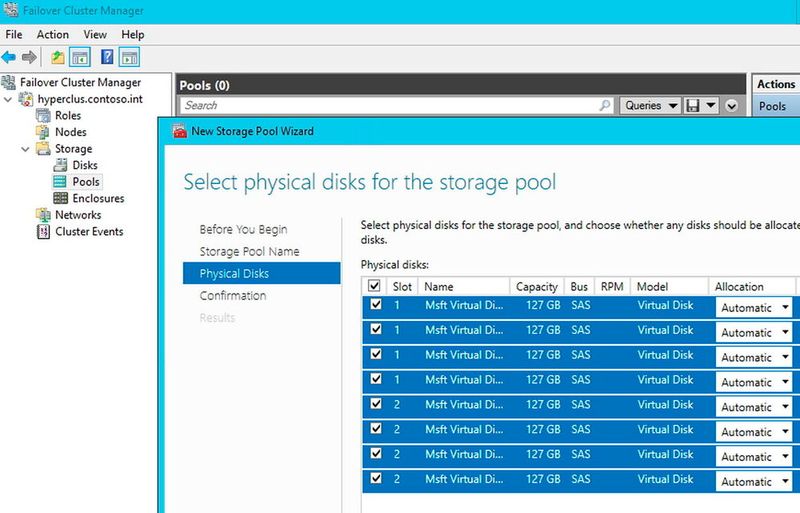Select the Storage folder icon in the tree
800x513 pixels.
(x=43, y=149)
